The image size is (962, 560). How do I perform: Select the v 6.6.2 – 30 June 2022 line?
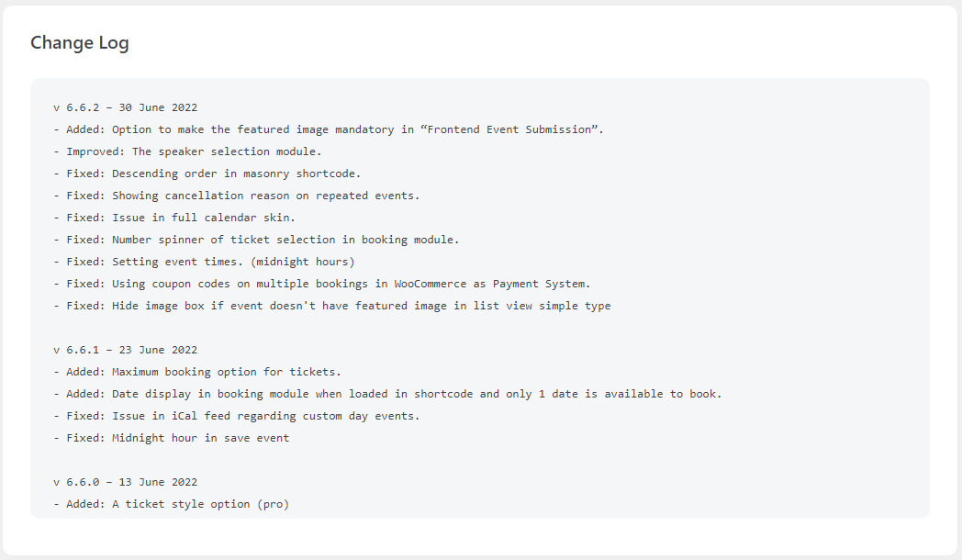(126, 107)
